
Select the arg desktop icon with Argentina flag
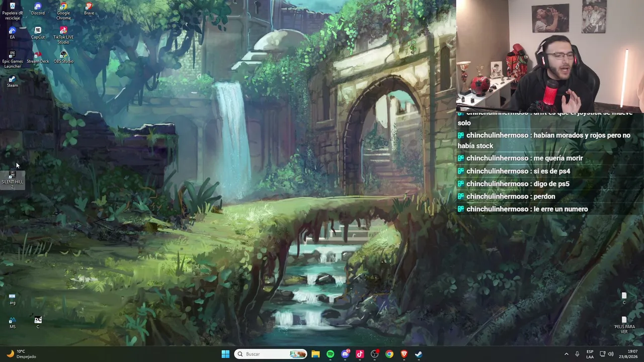point(13,299)
